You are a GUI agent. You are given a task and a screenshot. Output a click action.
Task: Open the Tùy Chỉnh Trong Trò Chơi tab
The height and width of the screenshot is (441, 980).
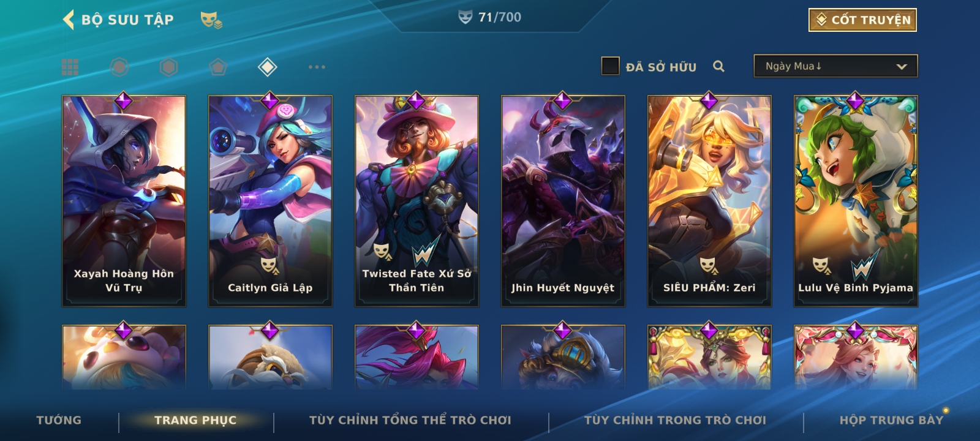(675, 420)
